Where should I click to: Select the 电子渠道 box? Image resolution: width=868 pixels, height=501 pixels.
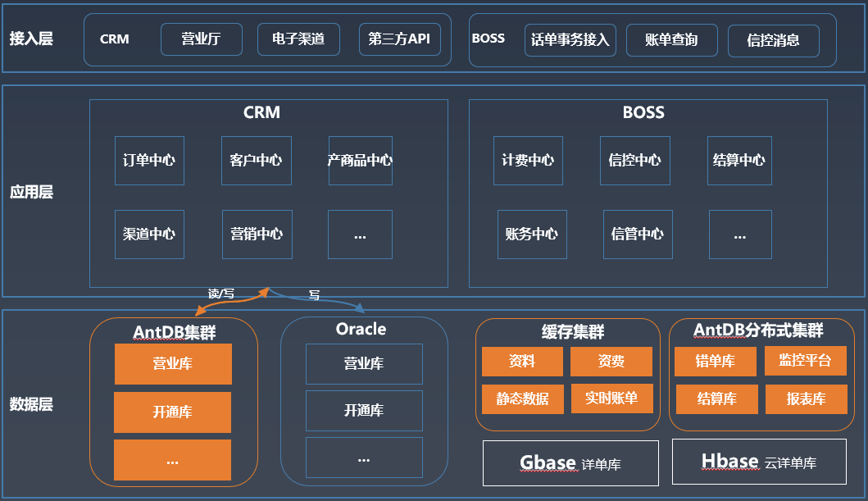(x=298, y=39)
